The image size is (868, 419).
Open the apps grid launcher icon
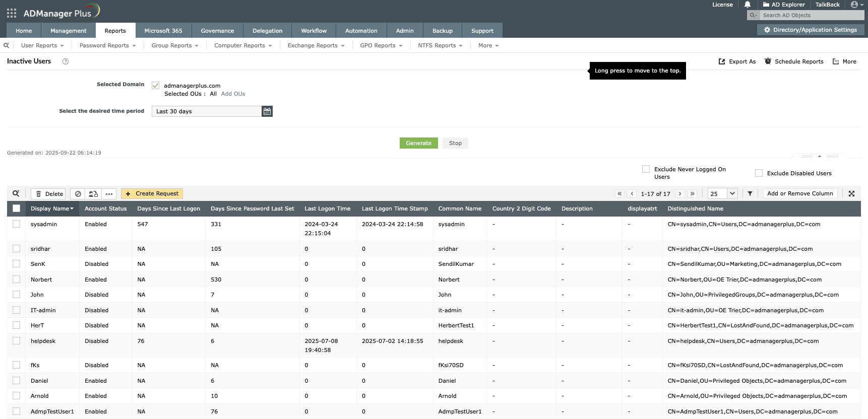[12, 13]
